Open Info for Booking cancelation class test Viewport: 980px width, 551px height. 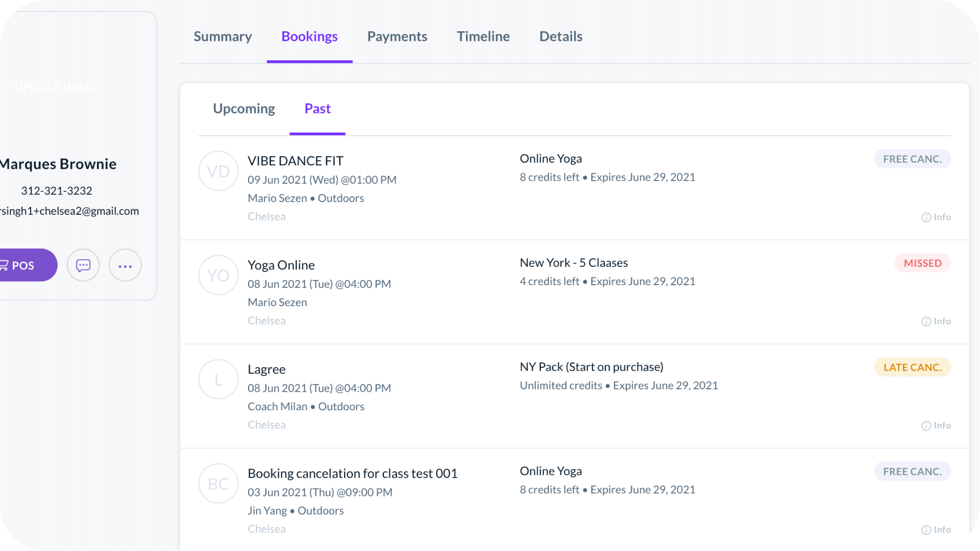[936, 530]
